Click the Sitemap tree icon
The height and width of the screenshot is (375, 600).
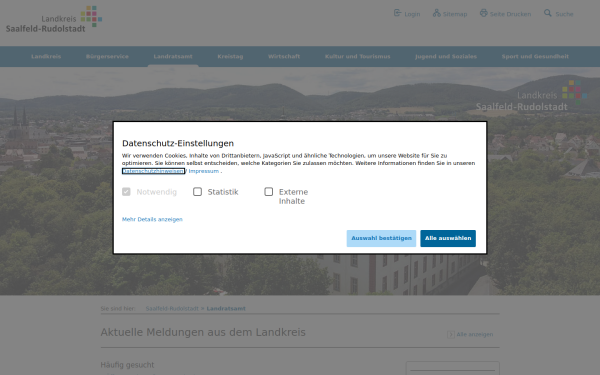(437, 13)
